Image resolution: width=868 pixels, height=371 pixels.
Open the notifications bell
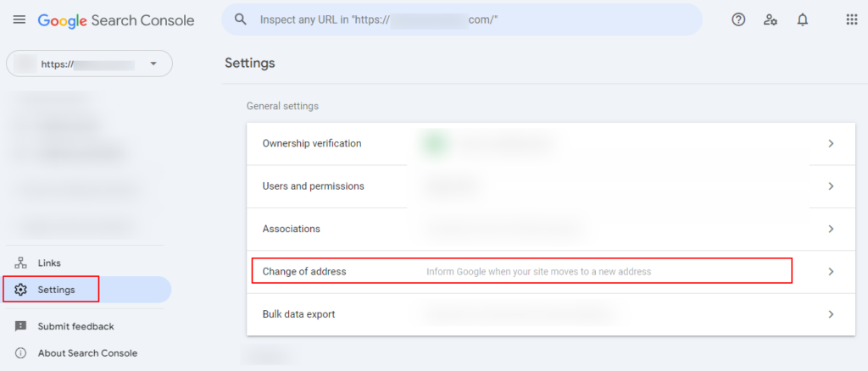tap(803, 19)
